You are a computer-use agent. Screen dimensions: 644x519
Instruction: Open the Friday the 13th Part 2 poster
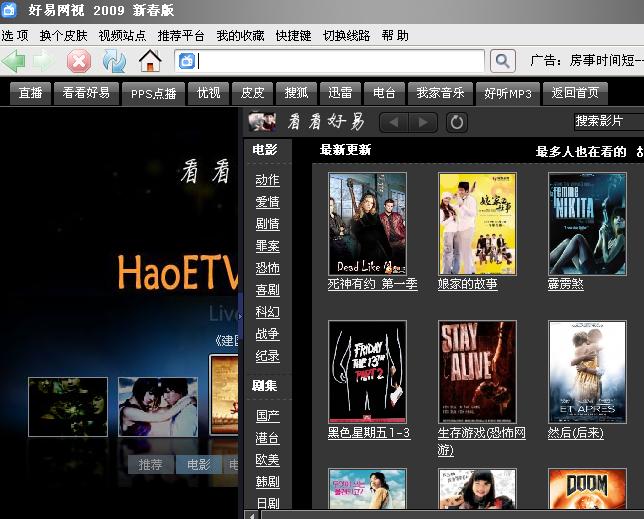(x=368, y=372)
